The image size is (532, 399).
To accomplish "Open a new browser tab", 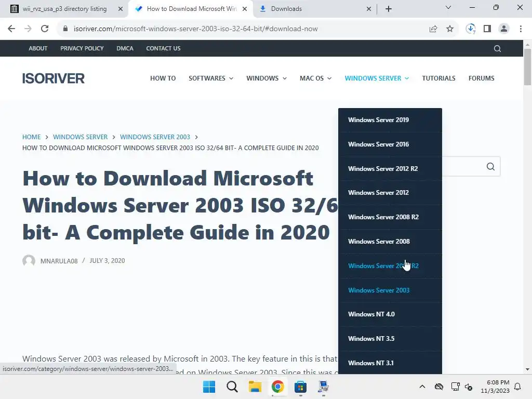I will (389, 9).
